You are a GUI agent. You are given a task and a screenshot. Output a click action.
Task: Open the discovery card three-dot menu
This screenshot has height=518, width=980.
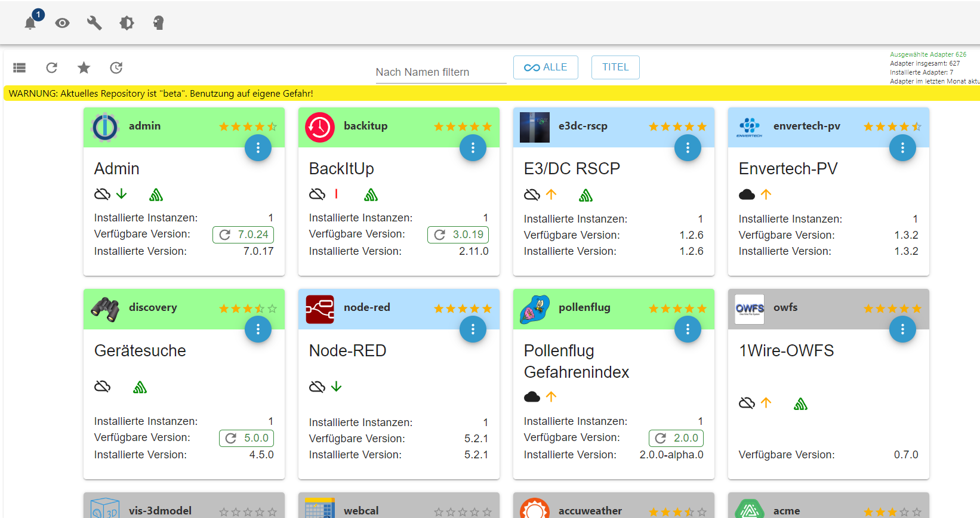[258, 329]
